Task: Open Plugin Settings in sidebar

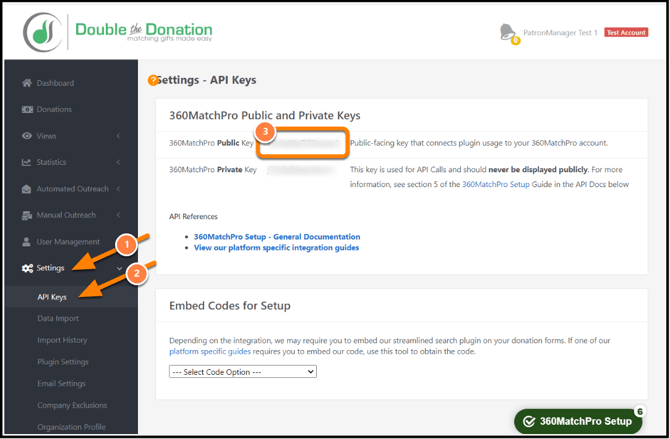Action: click(x=63, y=361)
